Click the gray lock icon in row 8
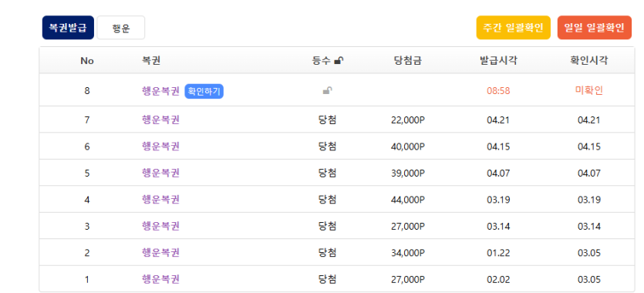644x293 pixels. tap(327, 91)
